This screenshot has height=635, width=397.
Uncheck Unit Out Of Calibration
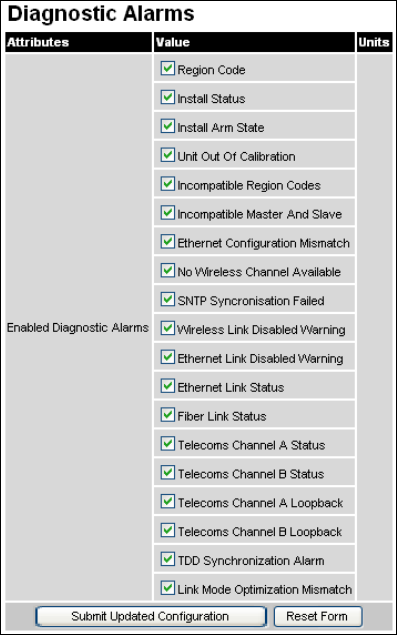(167, 155)
